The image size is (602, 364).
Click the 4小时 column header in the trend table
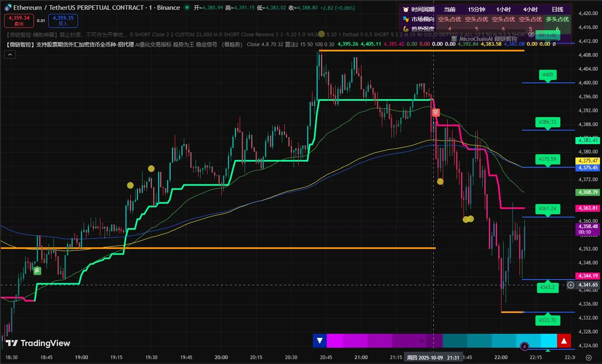[531, 9]
